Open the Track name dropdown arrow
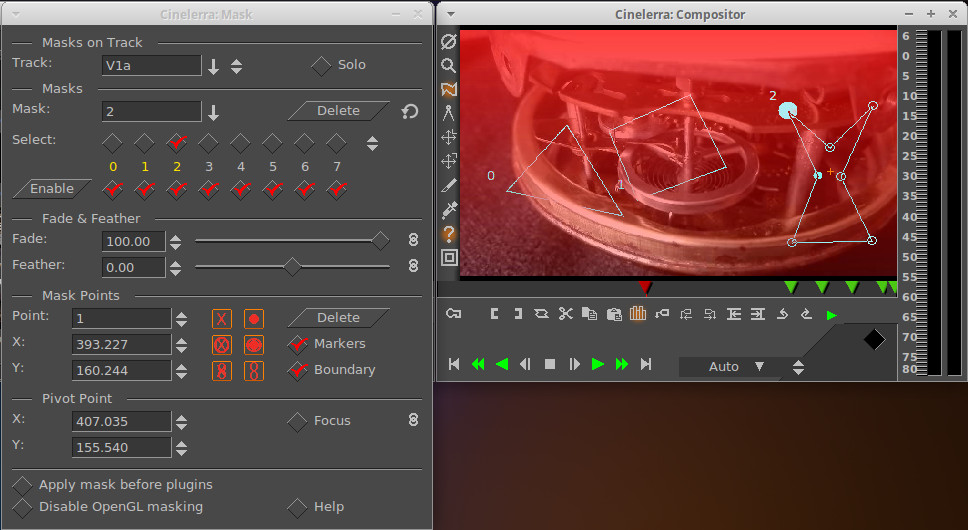The image size is (968, 530). pos(213,66)
